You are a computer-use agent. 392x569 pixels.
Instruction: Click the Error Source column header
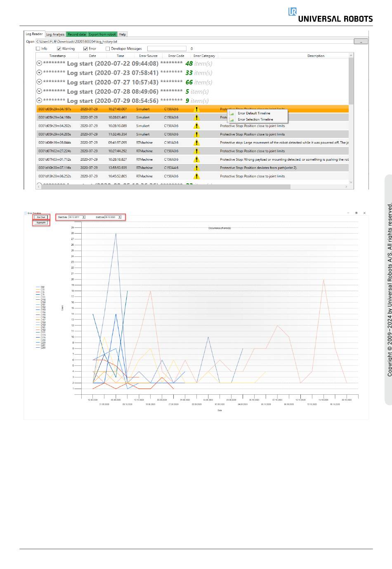148,56
